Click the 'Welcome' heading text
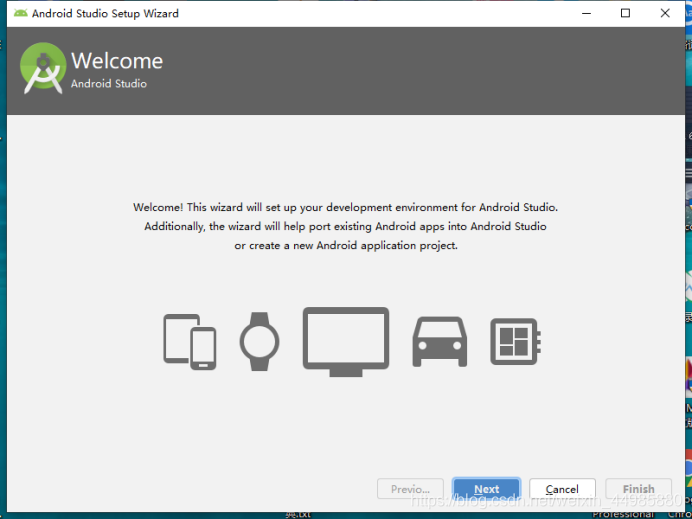The height and width of the screenshot is (519, 692). (x=117, y=61)
